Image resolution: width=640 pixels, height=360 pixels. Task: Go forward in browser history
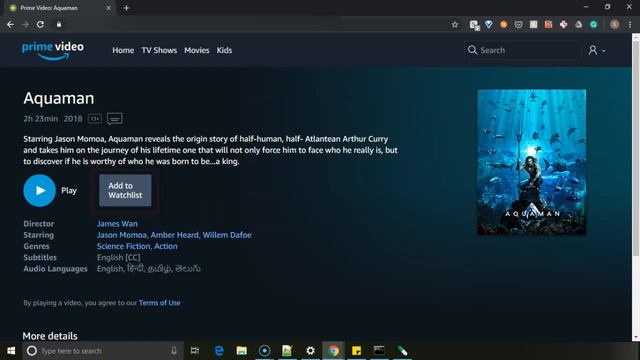tap(25, 24)
